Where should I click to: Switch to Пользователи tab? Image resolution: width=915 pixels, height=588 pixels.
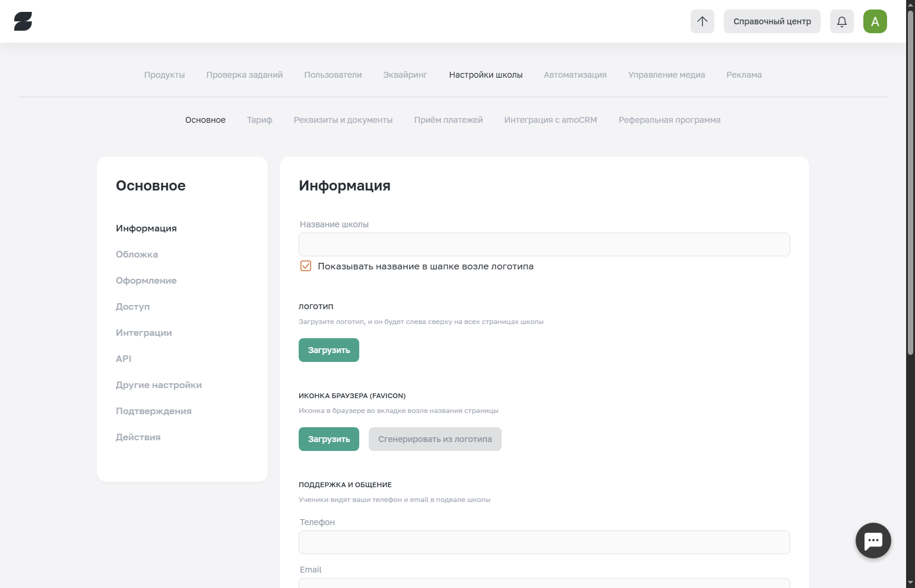333,75
